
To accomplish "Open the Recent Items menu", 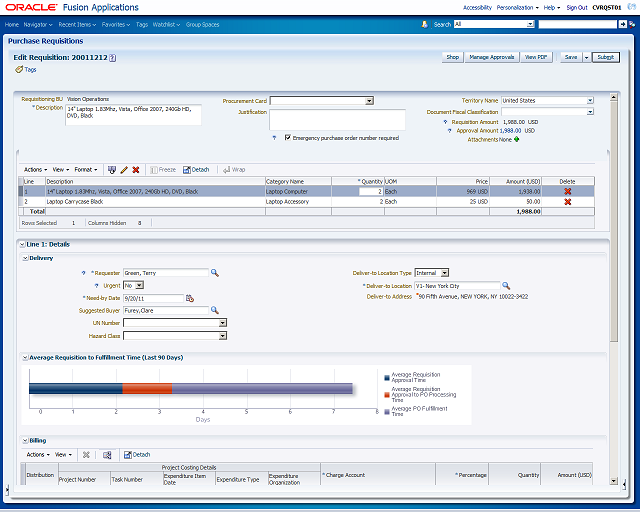I will [x=77, y=25].
